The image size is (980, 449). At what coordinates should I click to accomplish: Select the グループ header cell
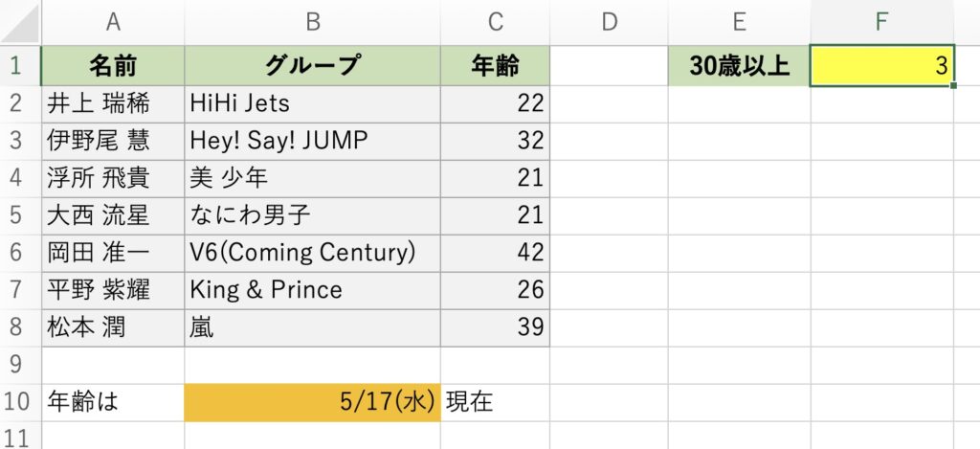pos(313,66)
